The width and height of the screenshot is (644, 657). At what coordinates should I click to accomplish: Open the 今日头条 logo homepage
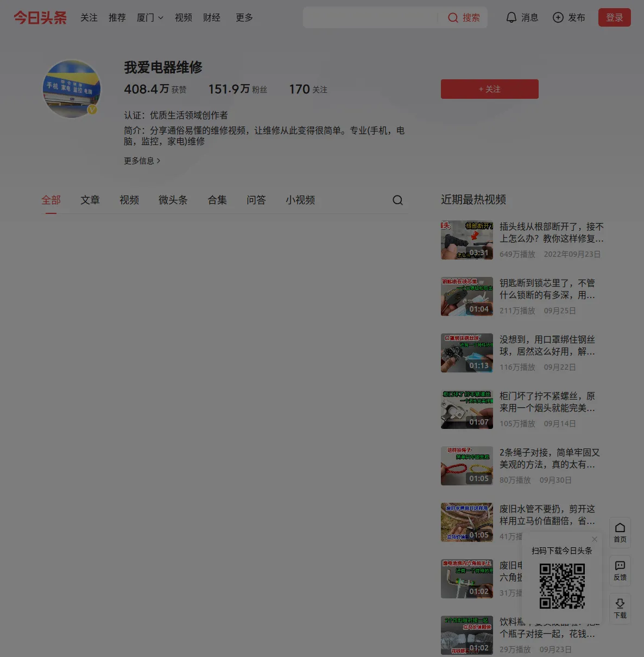(40, 18)
